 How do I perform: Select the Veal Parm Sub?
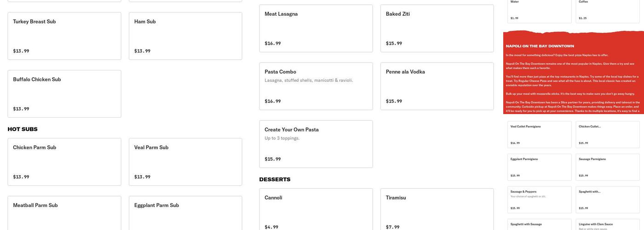pyautogui.click(x=185, y=162)
